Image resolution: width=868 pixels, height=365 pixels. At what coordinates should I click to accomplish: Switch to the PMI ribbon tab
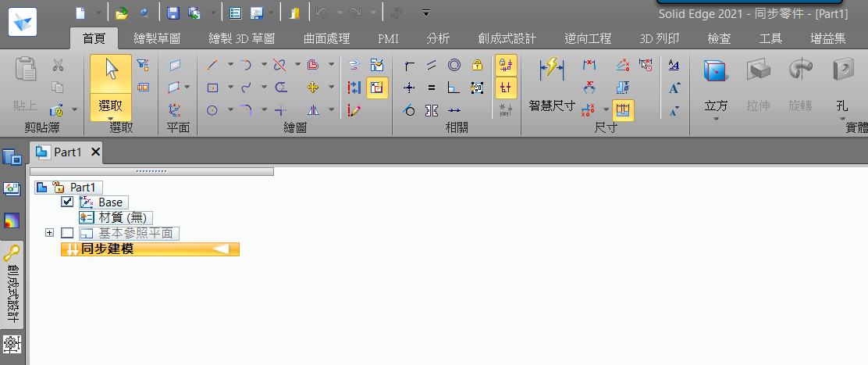point(388,39)
